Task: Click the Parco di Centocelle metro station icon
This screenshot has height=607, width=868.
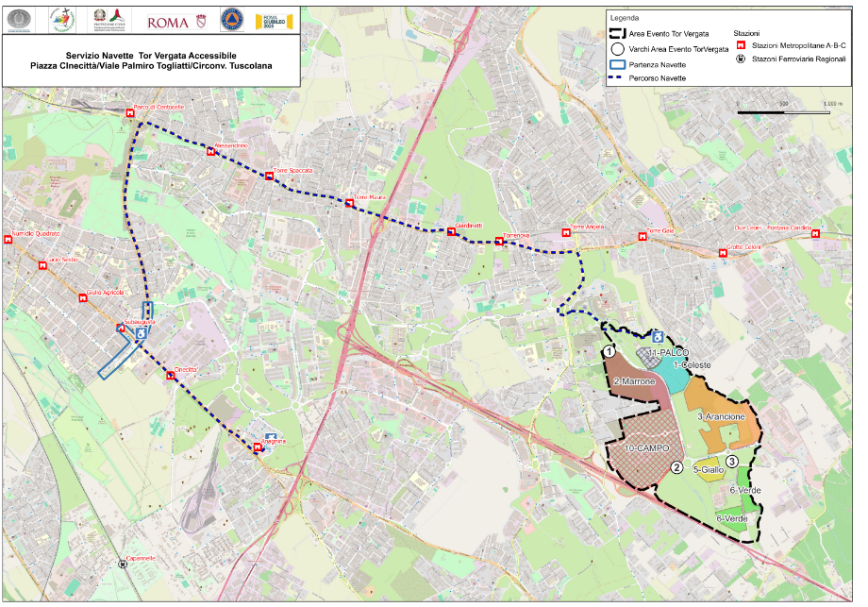Action: 130,113
